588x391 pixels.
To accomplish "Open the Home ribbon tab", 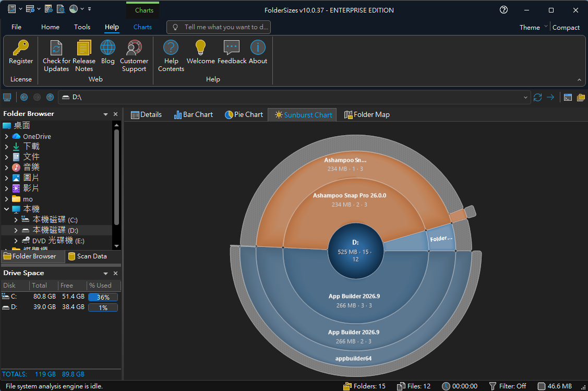I will pos(50,27).
